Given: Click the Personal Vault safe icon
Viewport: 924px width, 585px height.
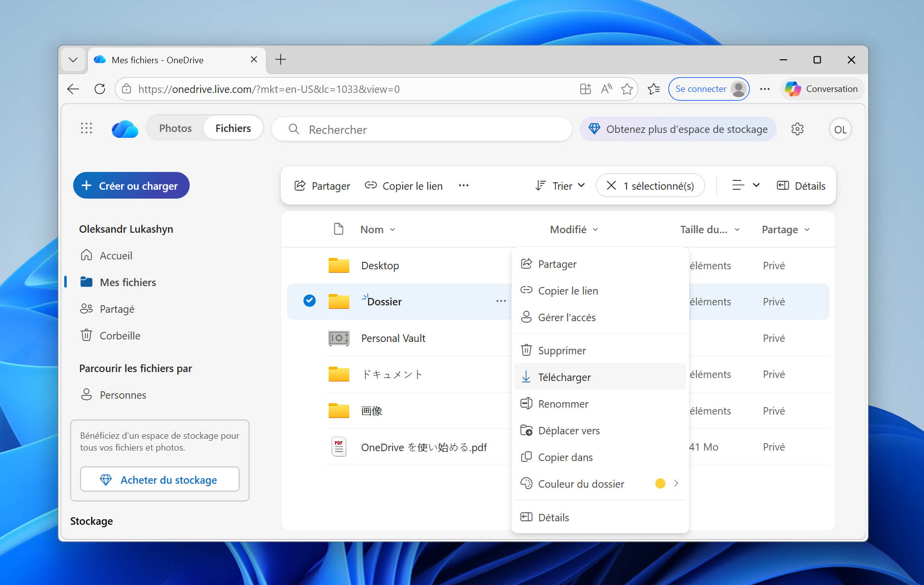Looking at the screenshot, I should (x=339, y=338).
